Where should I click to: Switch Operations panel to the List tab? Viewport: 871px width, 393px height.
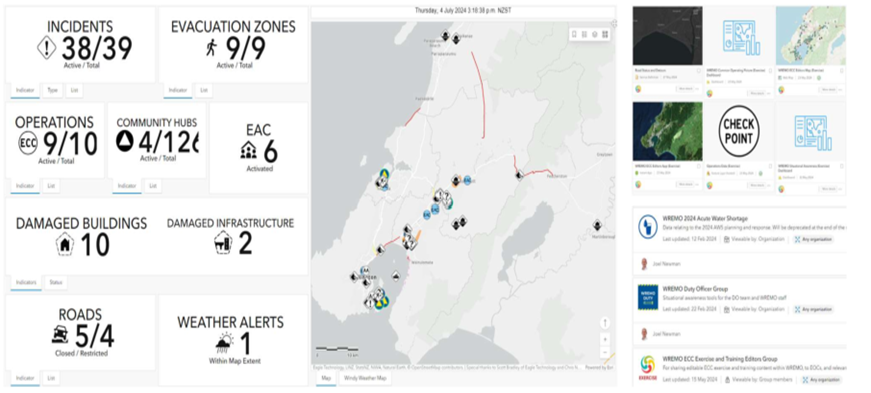pyautogui.click(x=51, y=186)
